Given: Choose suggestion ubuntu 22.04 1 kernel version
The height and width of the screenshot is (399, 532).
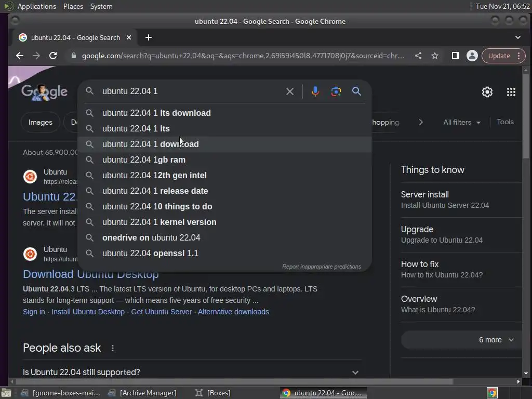Looking at the screenshot, I should click(x=224, y=222).
